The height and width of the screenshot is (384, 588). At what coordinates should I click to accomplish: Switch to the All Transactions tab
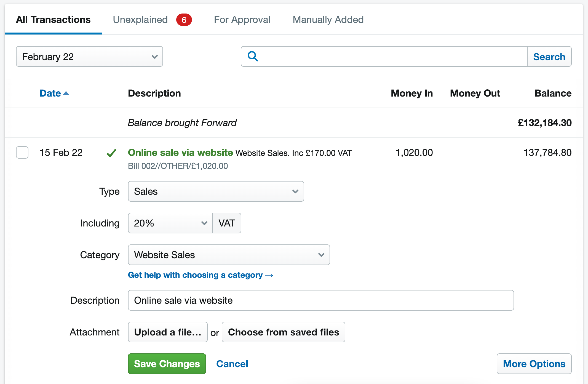53,20
